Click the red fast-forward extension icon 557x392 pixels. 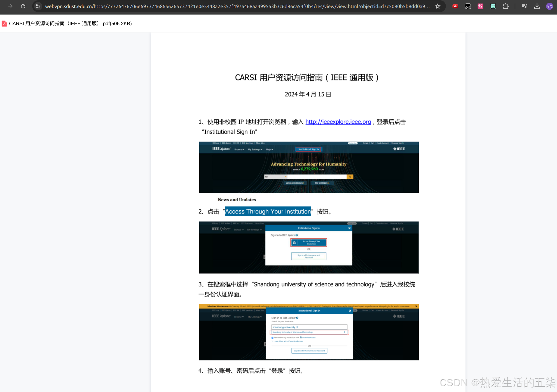(x=455, y=6)
